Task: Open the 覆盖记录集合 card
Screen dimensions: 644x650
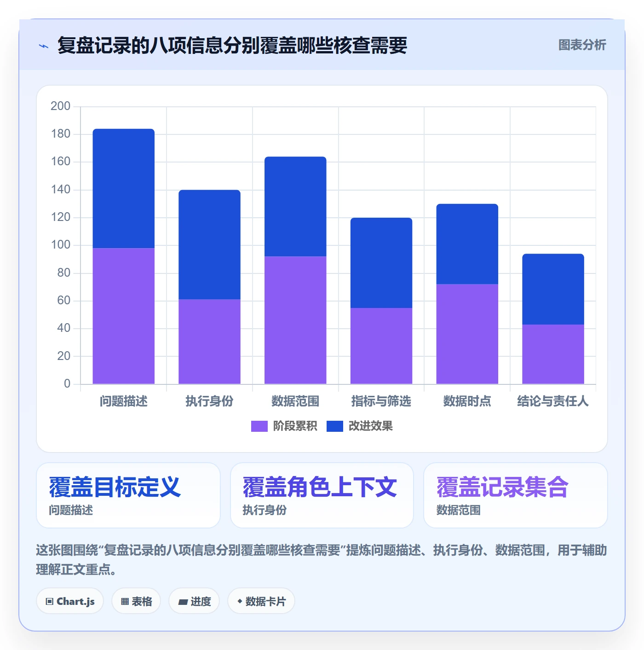Action: point(516,495)
